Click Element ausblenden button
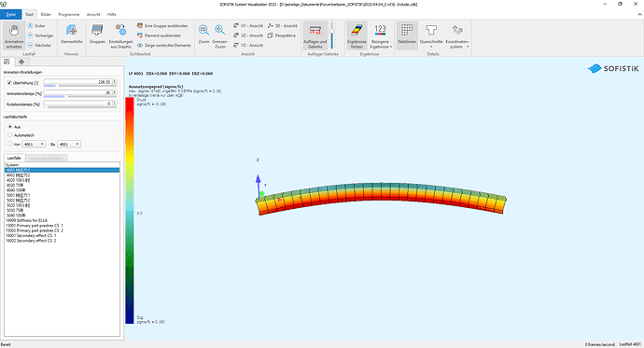 point(159,35)
